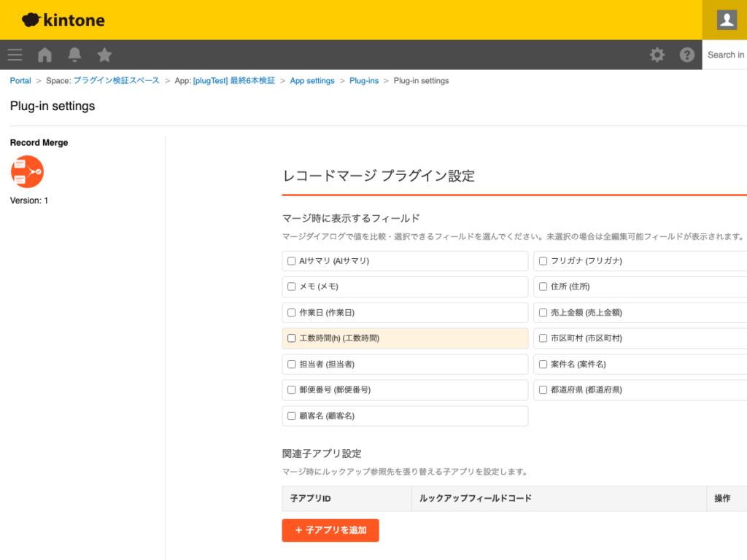Image resolution: width=747 pixels, height=560 pixels.
Task: Click the Record Merge plugin icon
Action: 27,172
